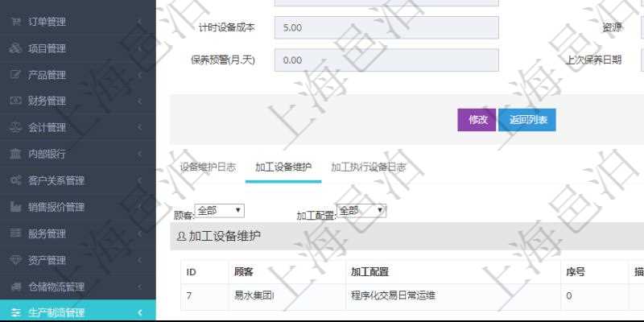Click the user icon beside 加工设备维护 heading
The width and height of the screenshot is (644, 322).
[x=180, y=237]
